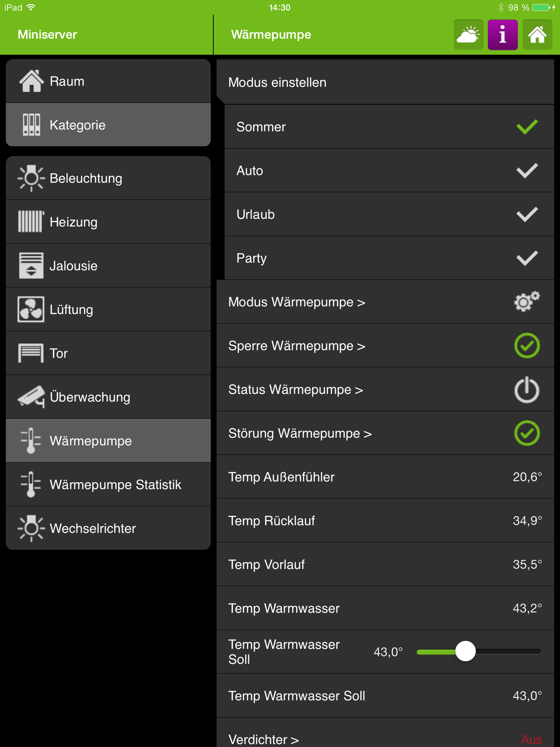Open the Jalousie blinds category
Image resolution: width=560 pixels, height=747 pixels.
click(108, 266)
